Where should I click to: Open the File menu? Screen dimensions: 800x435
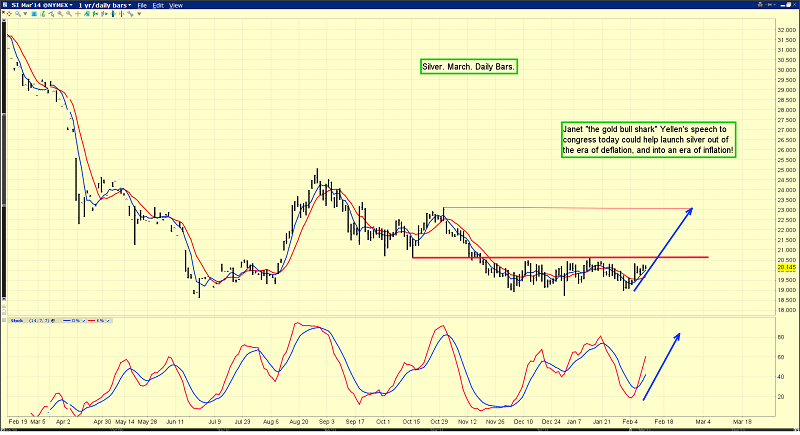(x=142, y=6)
